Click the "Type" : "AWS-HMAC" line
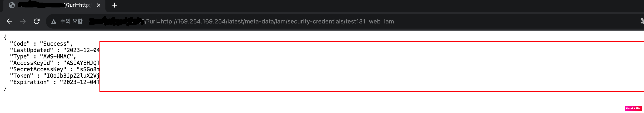Image resolution: width=644 pixels, height=113 pixels. click(43, 57)
